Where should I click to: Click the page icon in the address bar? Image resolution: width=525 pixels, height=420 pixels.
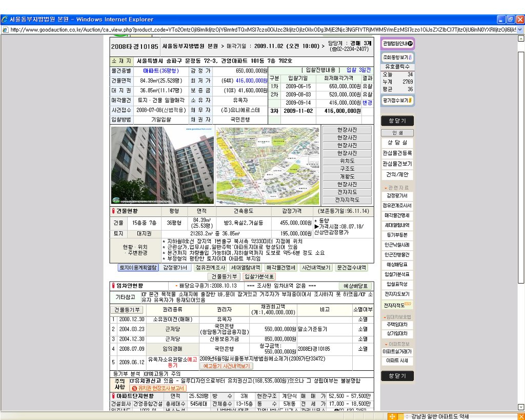pyautogui.click(x=5, y=30)
